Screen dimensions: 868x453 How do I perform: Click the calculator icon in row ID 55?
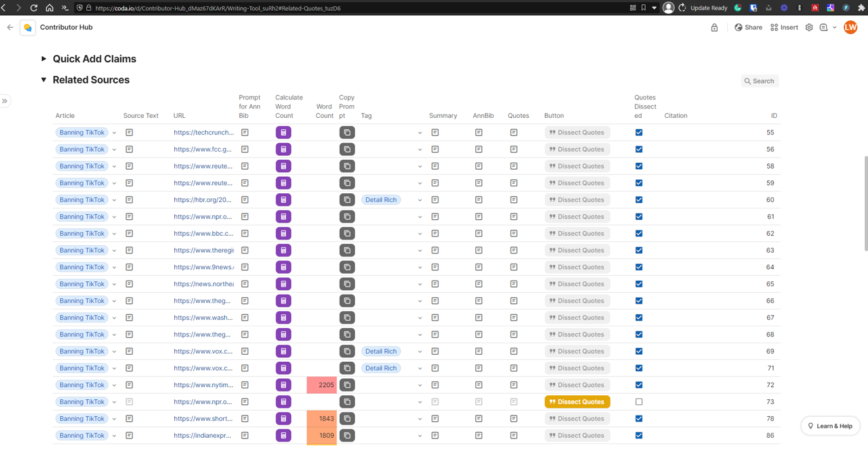point(283,132)
